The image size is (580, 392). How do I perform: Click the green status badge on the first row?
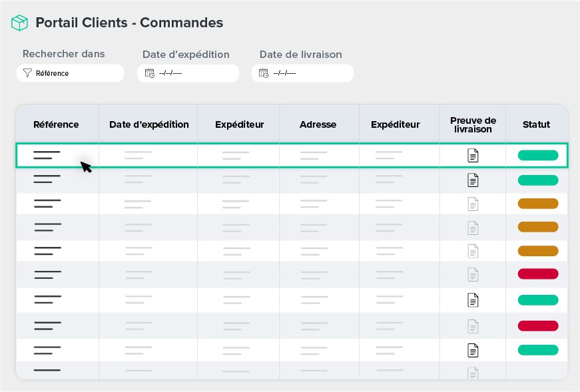point(537,155)
